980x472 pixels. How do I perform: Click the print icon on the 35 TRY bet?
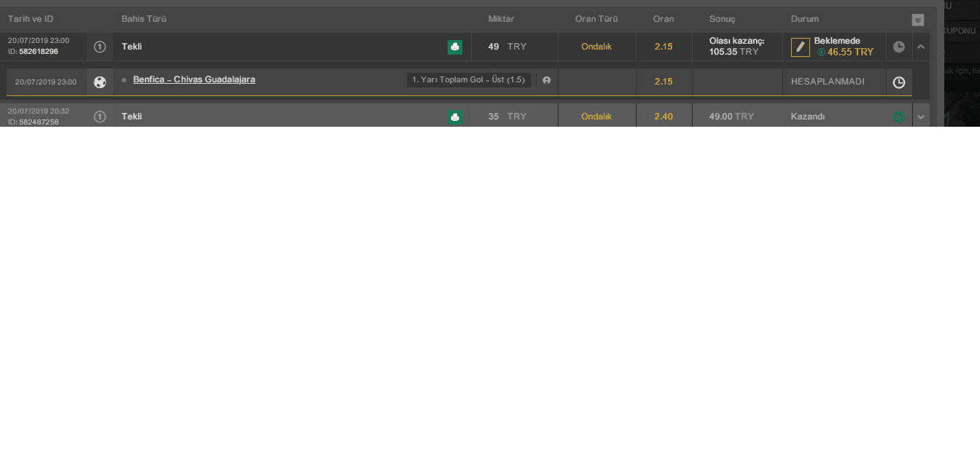coord(455,117)
